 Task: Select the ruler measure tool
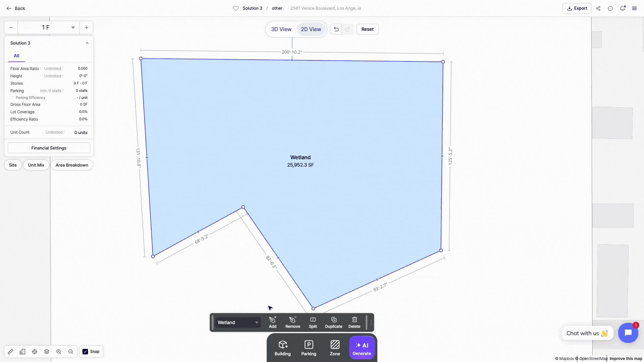pyautogui.click(x=10, y=352)
